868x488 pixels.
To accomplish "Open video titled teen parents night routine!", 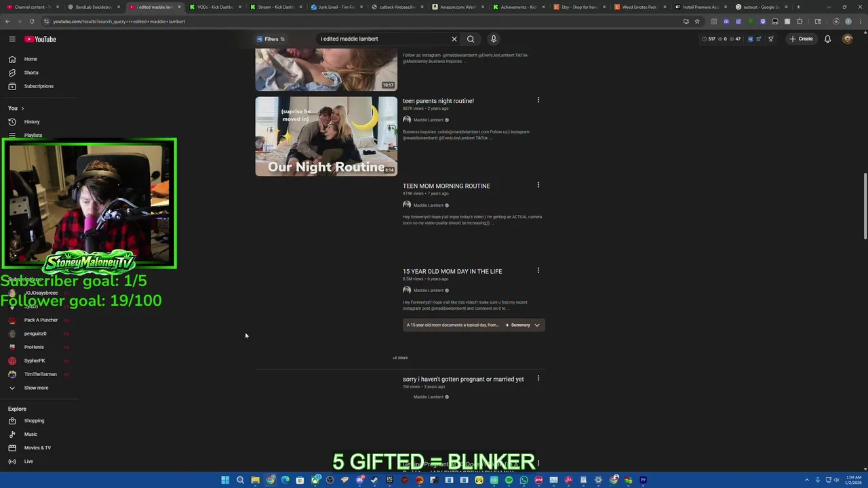I will [438, 101].
